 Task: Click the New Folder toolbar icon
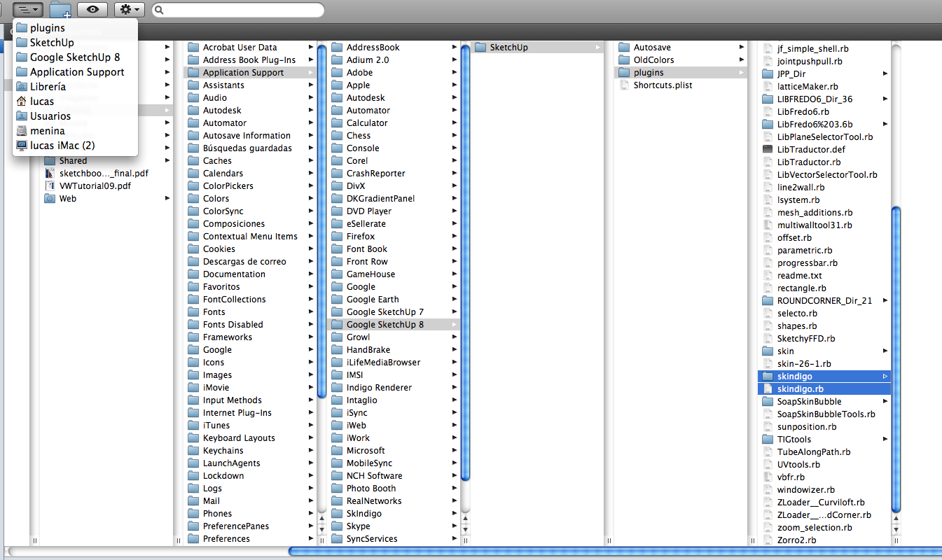tap(61, 10)
